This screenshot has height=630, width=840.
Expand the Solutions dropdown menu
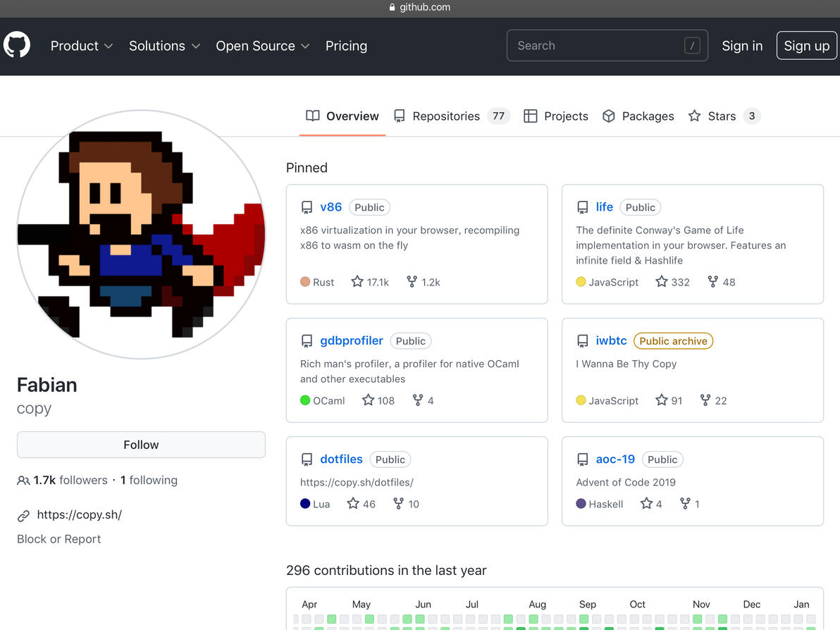(x=164, y=46)
